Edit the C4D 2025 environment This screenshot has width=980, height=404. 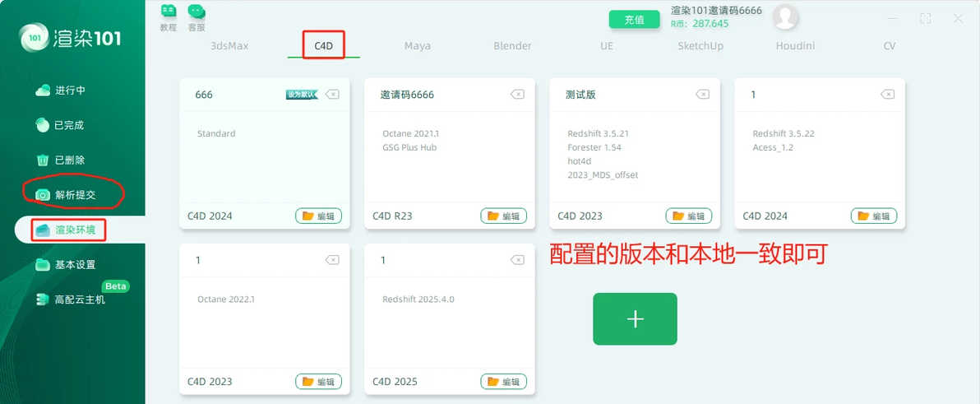(x=504, y=382)
